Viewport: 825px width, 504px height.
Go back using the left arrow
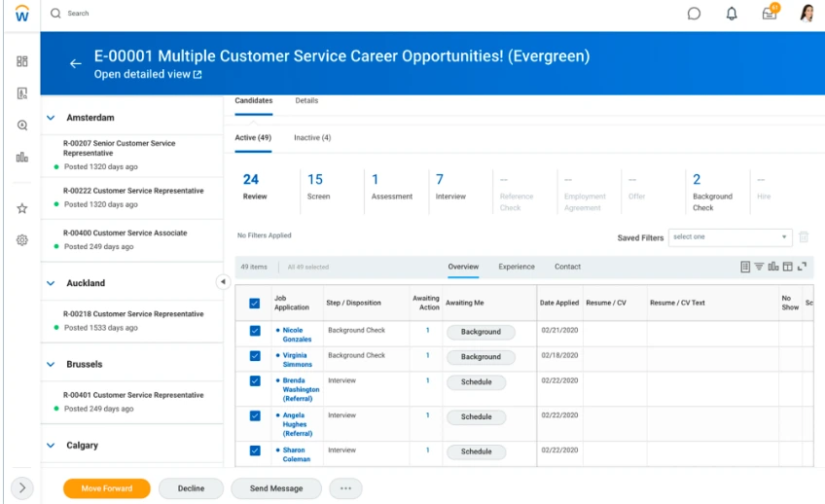76,63
